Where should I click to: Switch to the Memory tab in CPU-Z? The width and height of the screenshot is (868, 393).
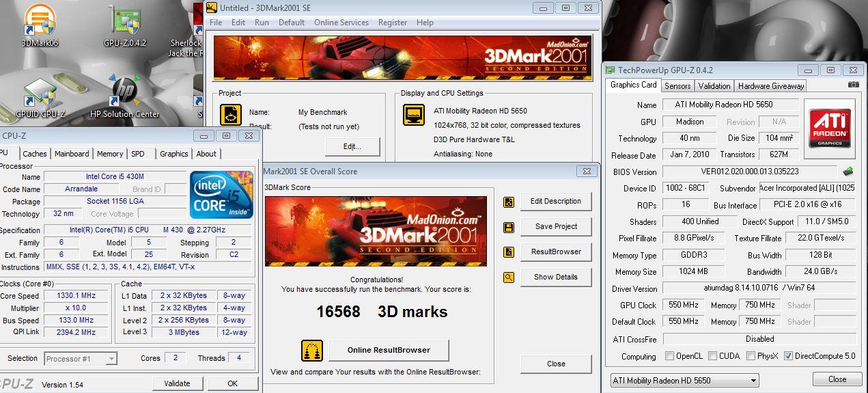pos(110,154)
